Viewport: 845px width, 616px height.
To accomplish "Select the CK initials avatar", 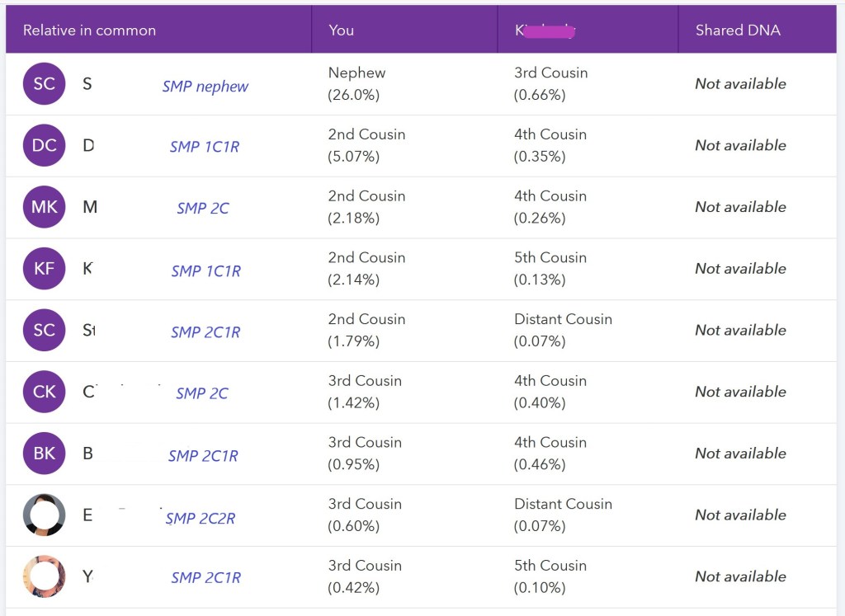I will pos(44,392).
